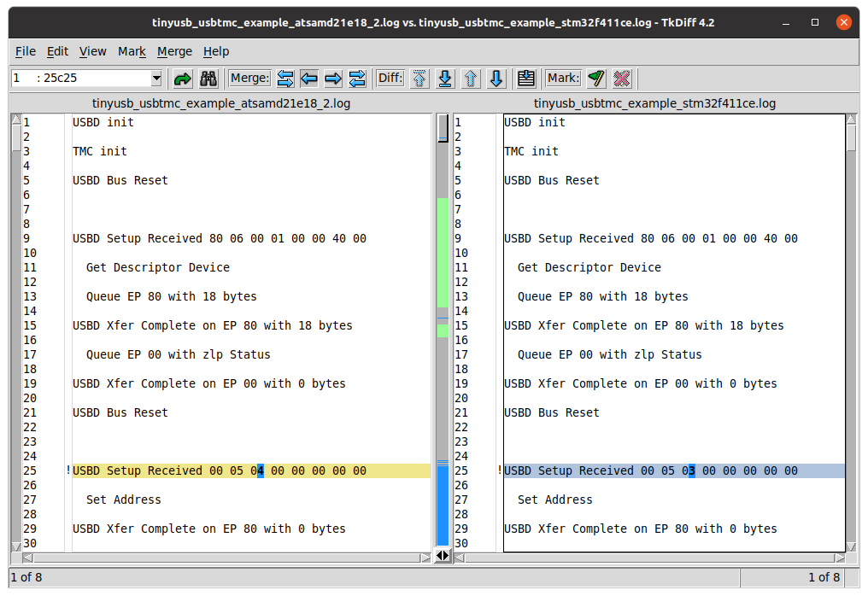Screen dimensions: 868x596
Task: Maximize the TkDiff window
Action: 815,22
